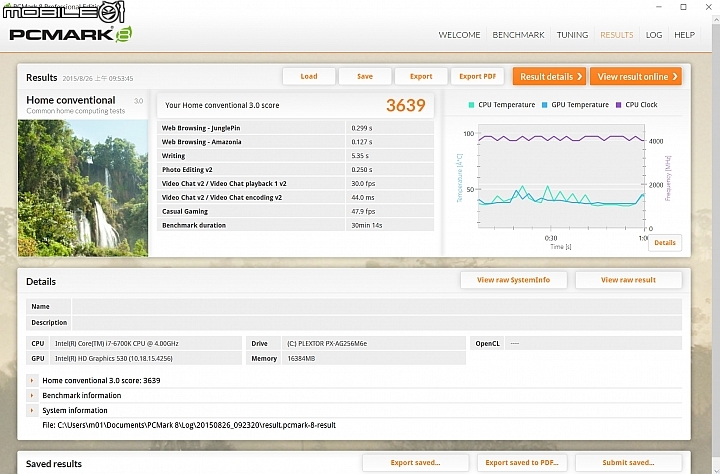Viewport: 720px width, 474px height.
Task: View raw SystemInfo
Action: pos(513,280)
